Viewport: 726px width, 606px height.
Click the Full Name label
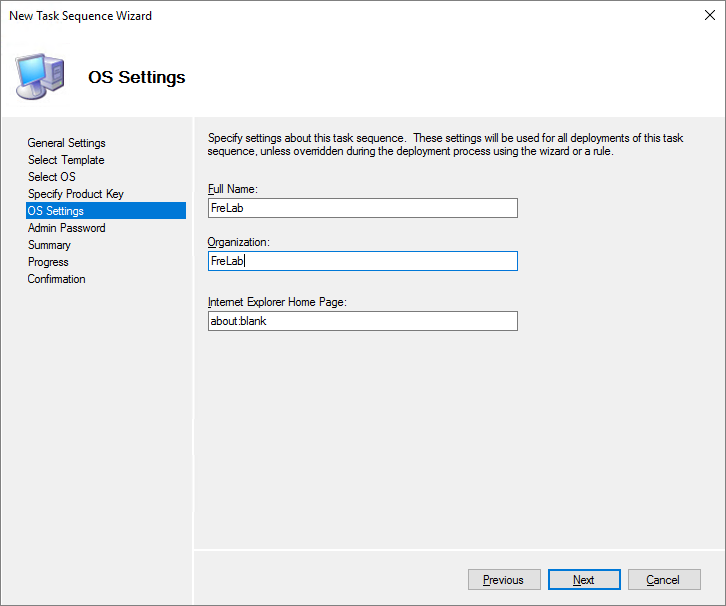tap(233, 189)
